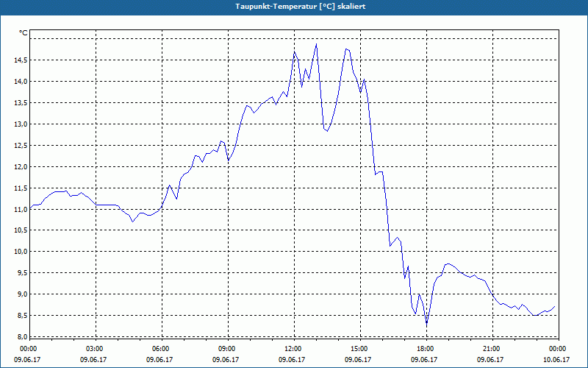The image size is (588, 368).
Task: Select the 8,0 y-axis tick label
Action: click(x=23, y=336)
